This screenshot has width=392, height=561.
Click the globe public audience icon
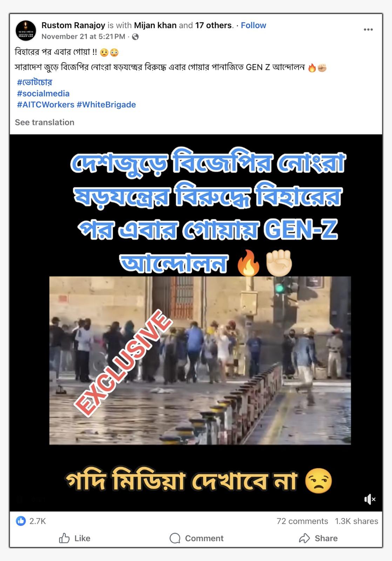tap(135, 37)
